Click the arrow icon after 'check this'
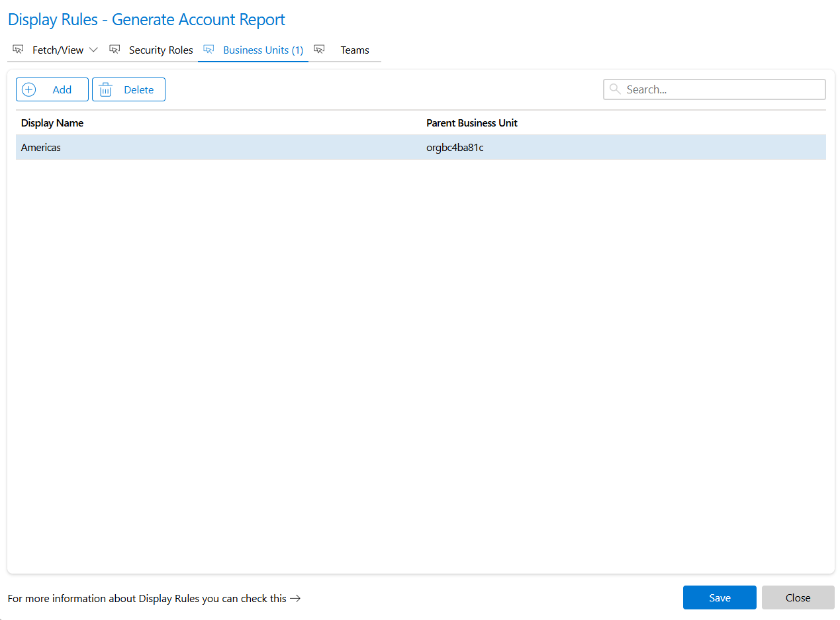 click(x=295, y=598)
